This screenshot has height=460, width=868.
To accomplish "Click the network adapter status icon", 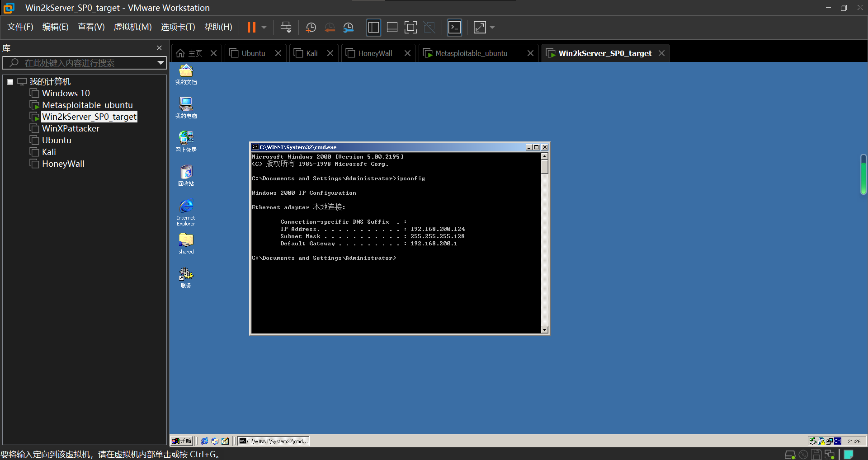I will [830, 455].
